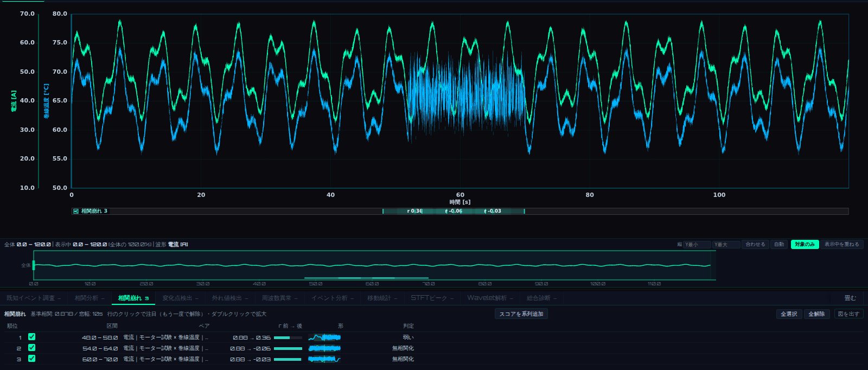Go to the イベント分析 tab
Screen dimensions: 868x370
point(332,298)
